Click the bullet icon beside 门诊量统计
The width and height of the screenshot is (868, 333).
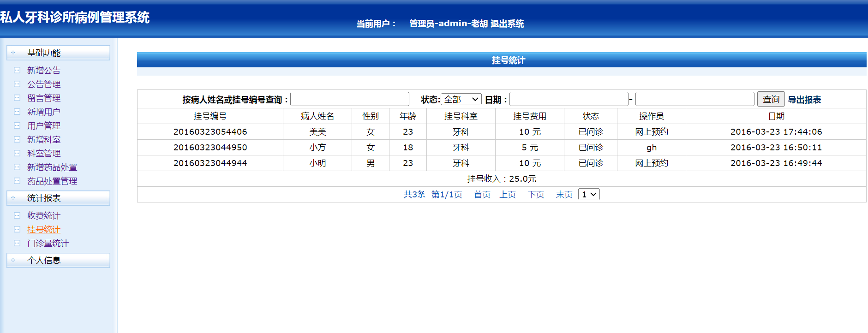[x=17, y=243]
